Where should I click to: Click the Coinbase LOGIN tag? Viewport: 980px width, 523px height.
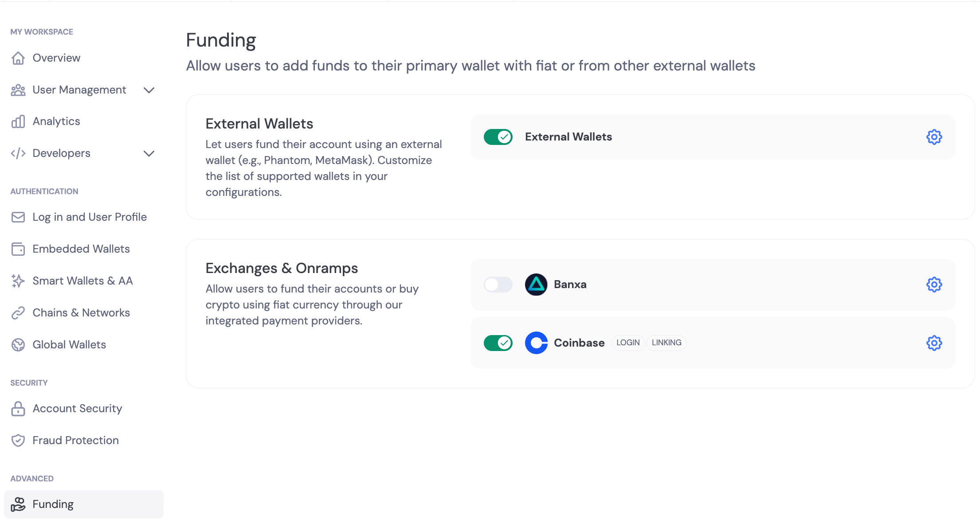pos(628,343)
